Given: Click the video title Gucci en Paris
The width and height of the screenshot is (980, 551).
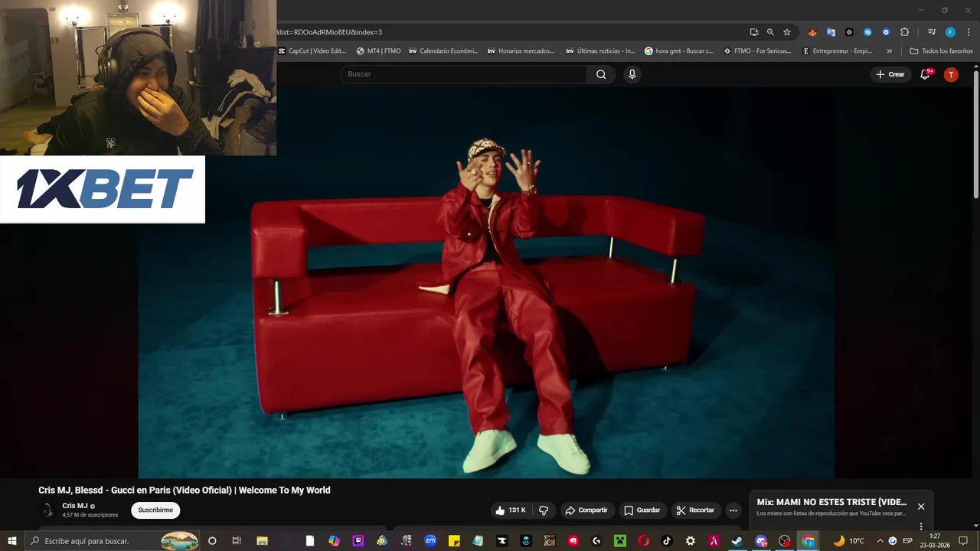Looking at the screenshot, I should (x=185, y=491).
